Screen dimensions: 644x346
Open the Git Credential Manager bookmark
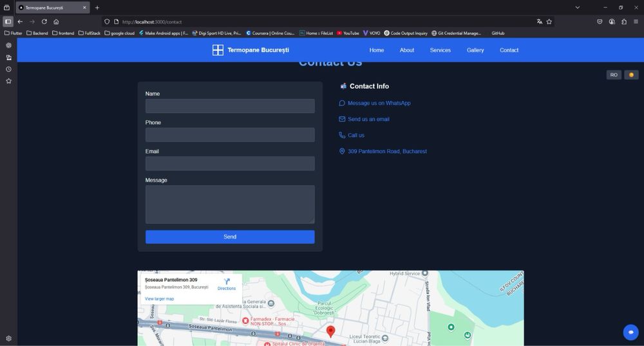pos(456,33)
